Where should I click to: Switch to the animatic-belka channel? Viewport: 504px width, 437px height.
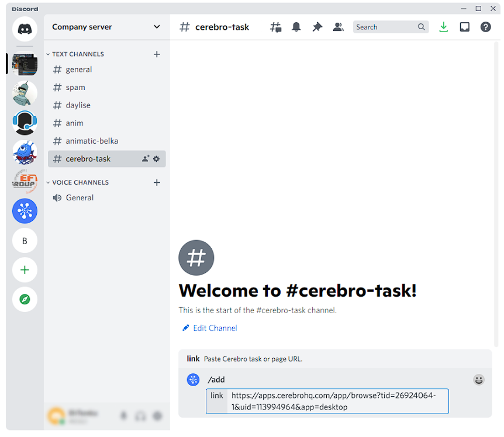click(107, 141)
